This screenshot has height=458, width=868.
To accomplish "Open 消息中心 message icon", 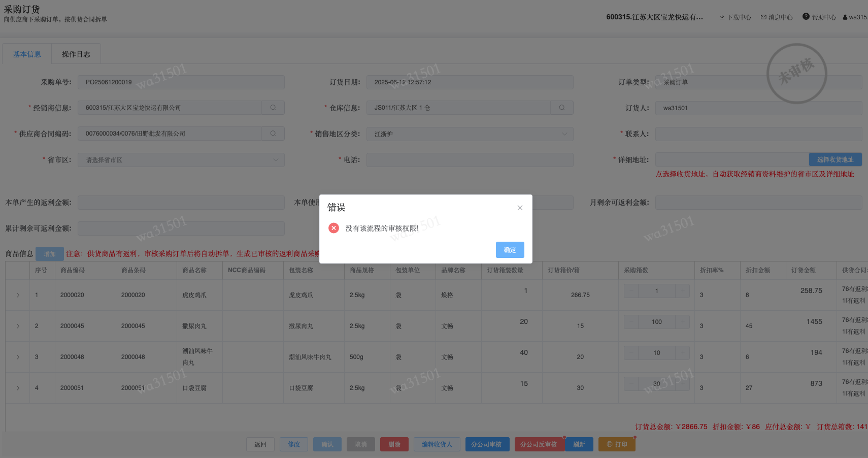I will (x=763, y=17).
